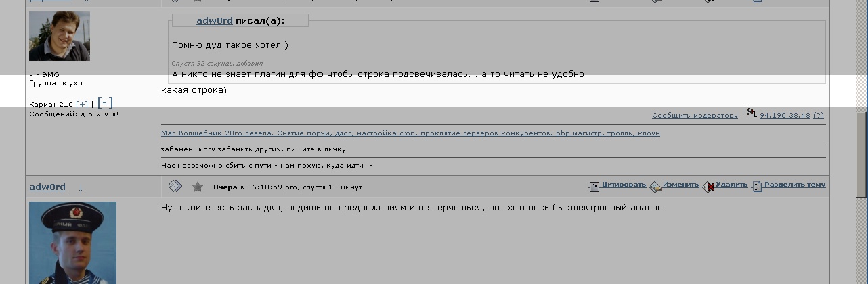This screenshot has width=868, height=284.
Task: Click the bookmark-post icon beside the star
Action: pos(175,186)
